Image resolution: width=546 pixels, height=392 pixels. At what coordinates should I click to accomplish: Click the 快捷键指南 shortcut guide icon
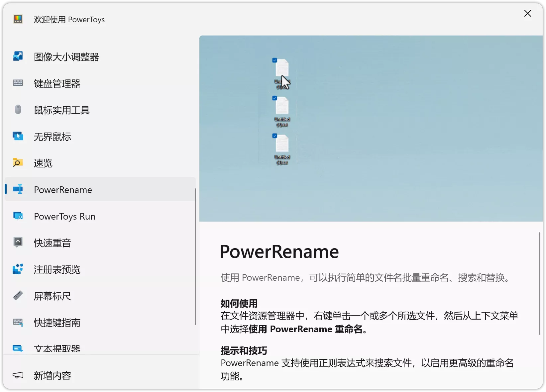coord(18,322)
